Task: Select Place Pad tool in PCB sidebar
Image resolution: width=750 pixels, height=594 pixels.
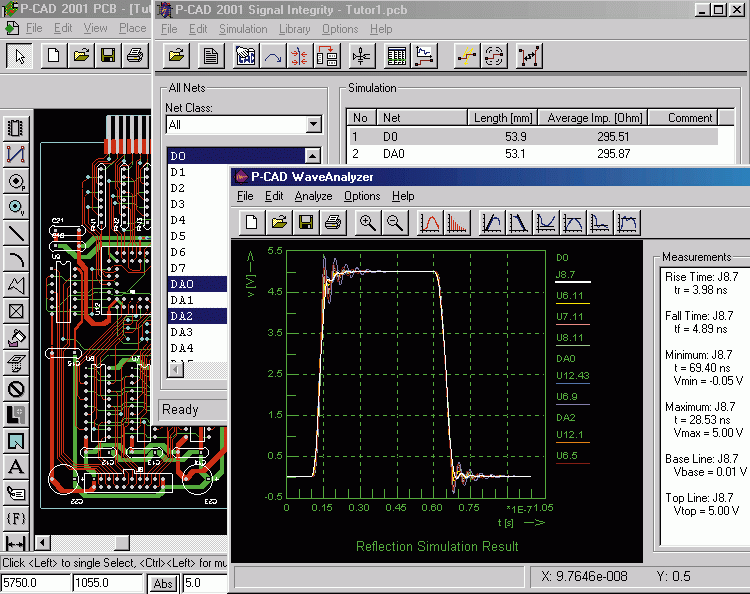Action: point(16,181)
